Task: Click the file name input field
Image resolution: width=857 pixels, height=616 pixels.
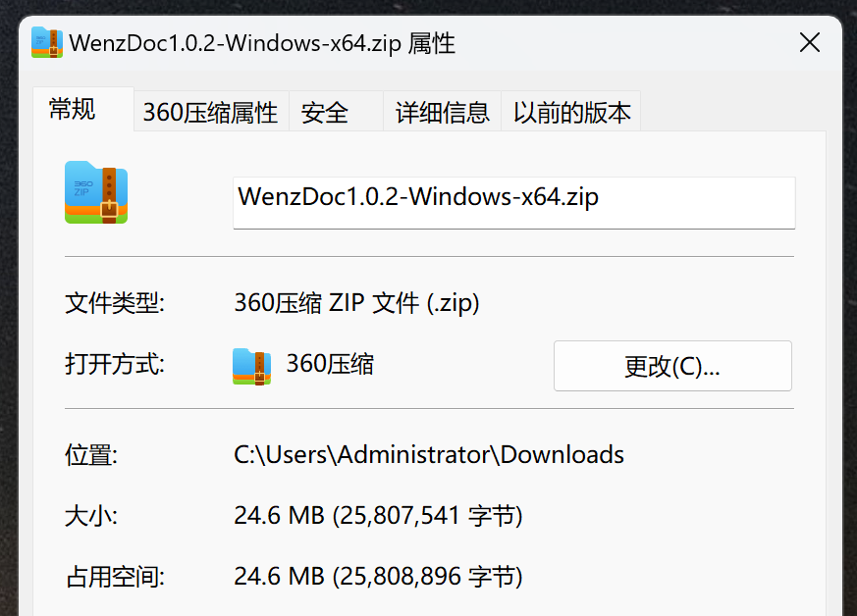Action: pyautogui.click(x=513, y=203)
